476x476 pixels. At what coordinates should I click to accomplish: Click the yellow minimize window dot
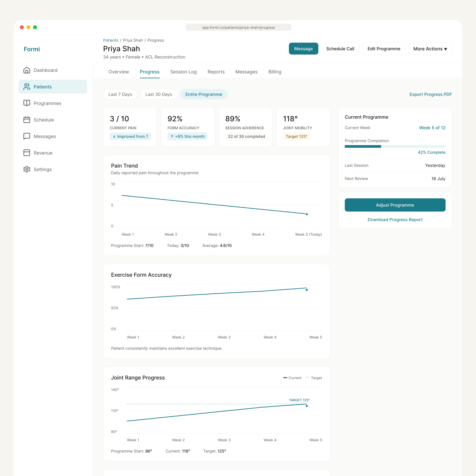tap(28, 27)
